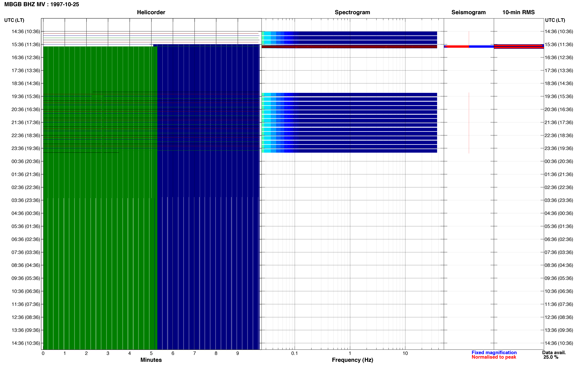Click the '9' tick on the Minutes axis
The width and height of the screenshot is (588, 368).
pos(238,353)
